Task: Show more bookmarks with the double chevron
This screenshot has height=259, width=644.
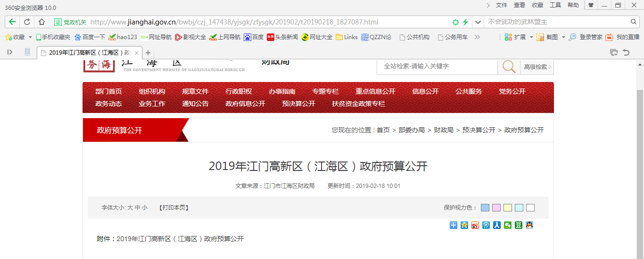Action: pos(477,37)
